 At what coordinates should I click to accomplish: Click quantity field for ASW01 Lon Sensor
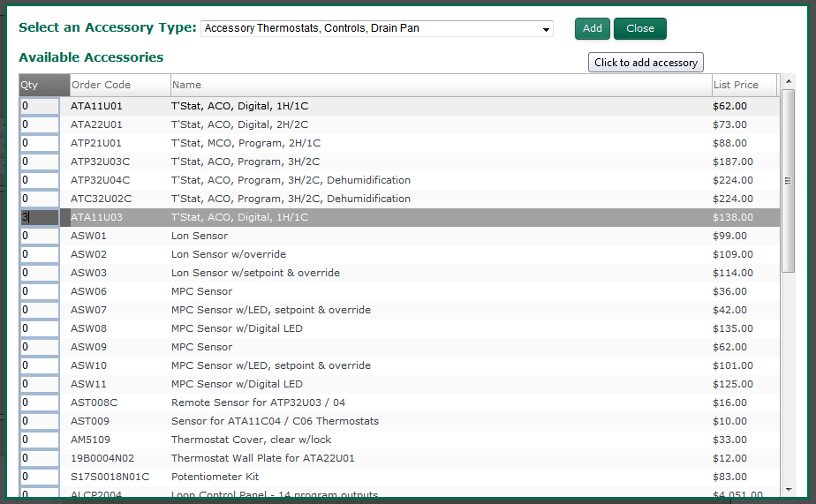[x=40, y=236]
